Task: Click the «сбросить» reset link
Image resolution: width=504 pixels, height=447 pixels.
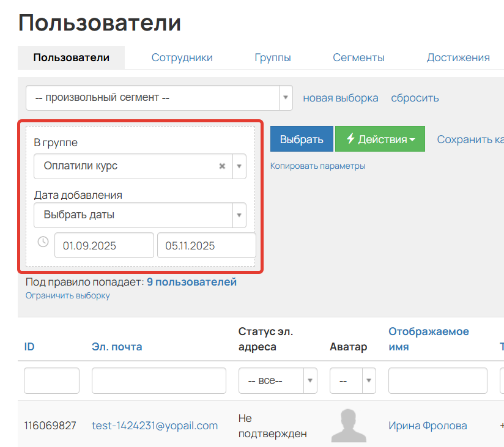Action: (x=415, y=98)
